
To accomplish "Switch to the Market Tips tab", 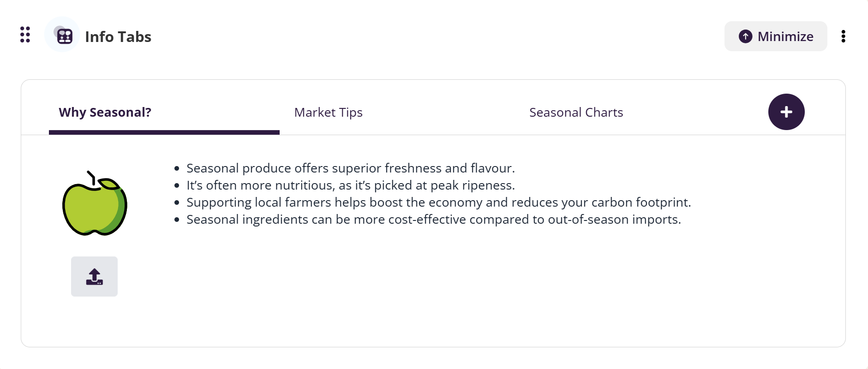I will (x=328, y=113).
